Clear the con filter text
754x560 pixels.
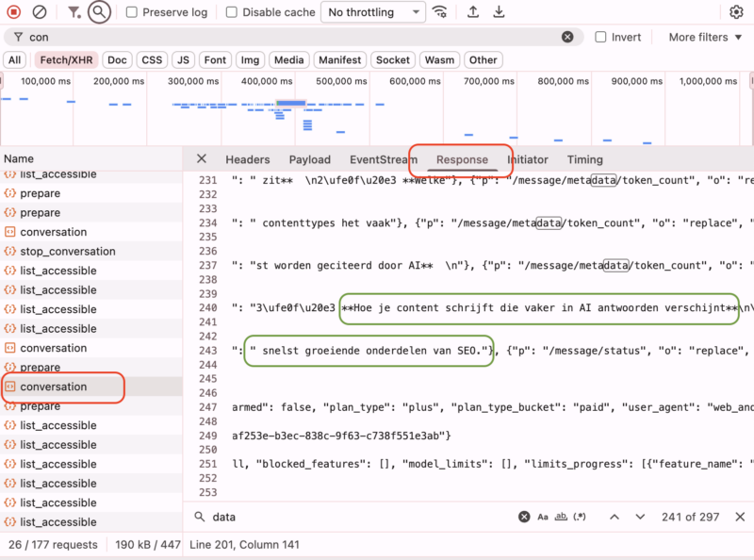tap(567, 36)
